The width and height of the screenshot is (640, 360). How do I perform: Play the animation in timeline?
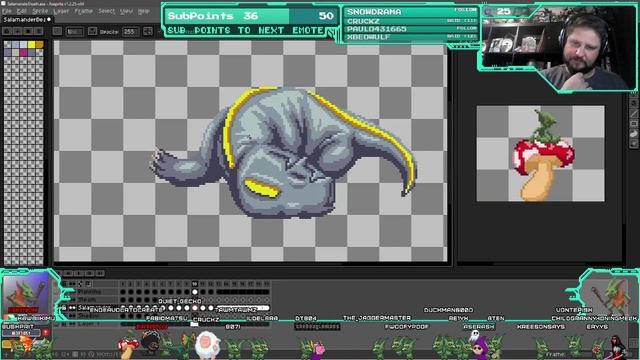coord(79,273)
